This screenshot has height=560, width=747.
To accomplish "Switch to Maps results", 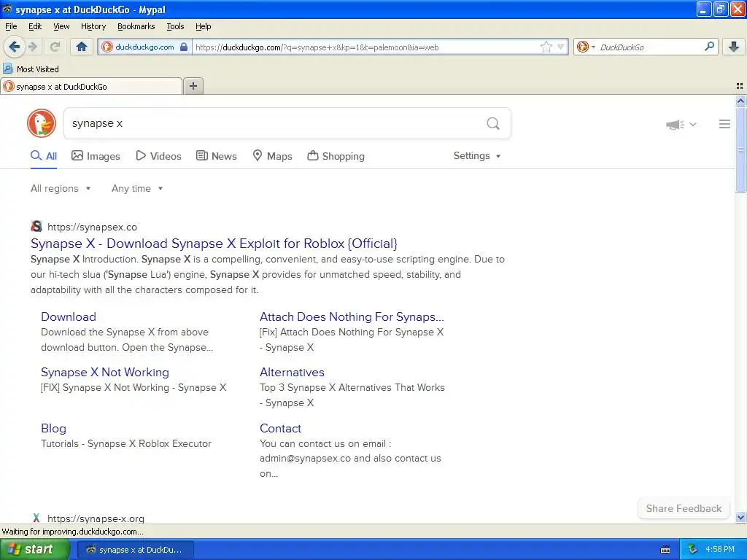I will (273, 156).
